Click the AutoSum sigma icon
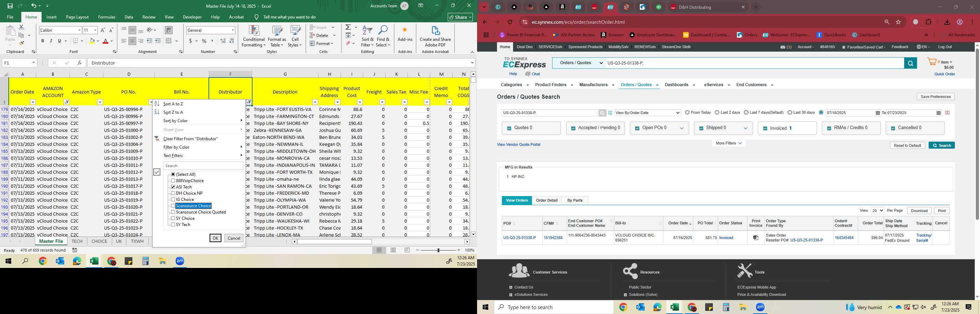The width and height of the screenshot is (980, 314). point(348,27)
